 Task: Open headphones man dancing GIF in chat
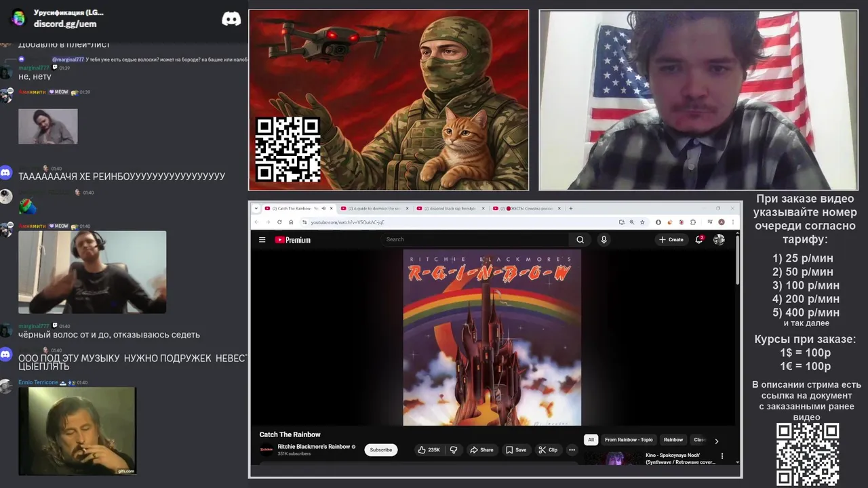coord(92,272)
